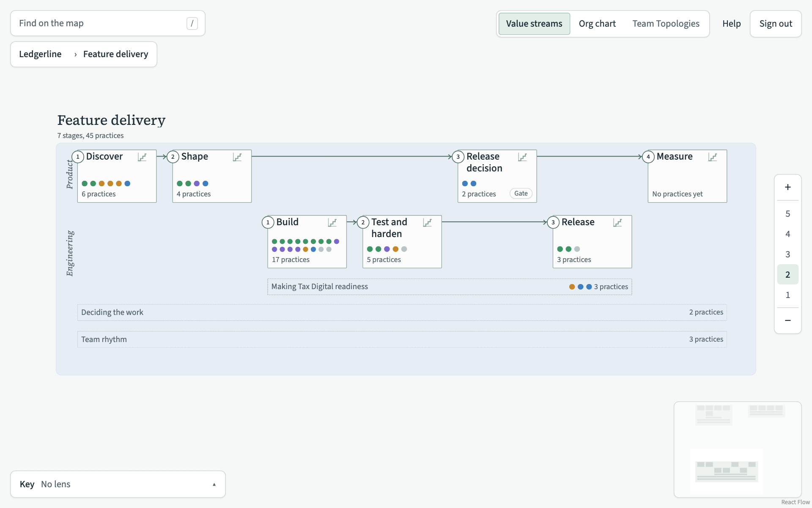Image resolution: width=812 pixels, height=508 pixels.
Task: Go to Ledgerline in the breadcrumb
Action: pos(40,54)
